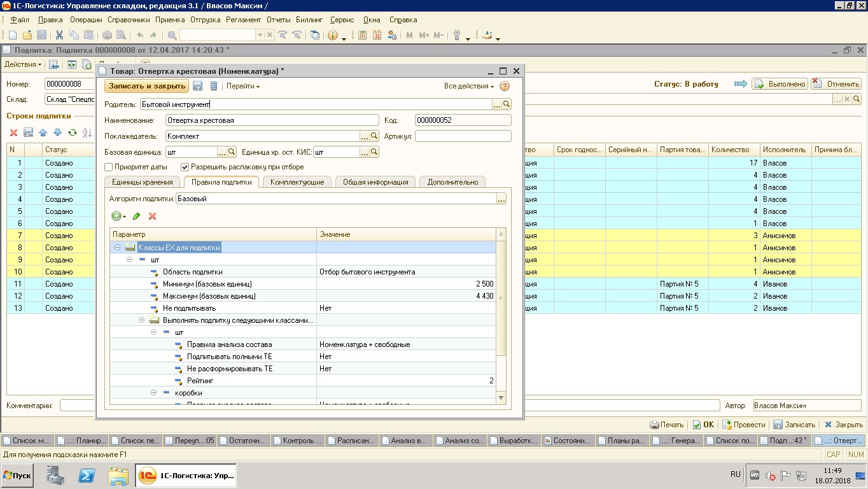This screenshot has height=489, width=868.
Task: Open the Справочники menu
Action: click(x=129, y=20)
